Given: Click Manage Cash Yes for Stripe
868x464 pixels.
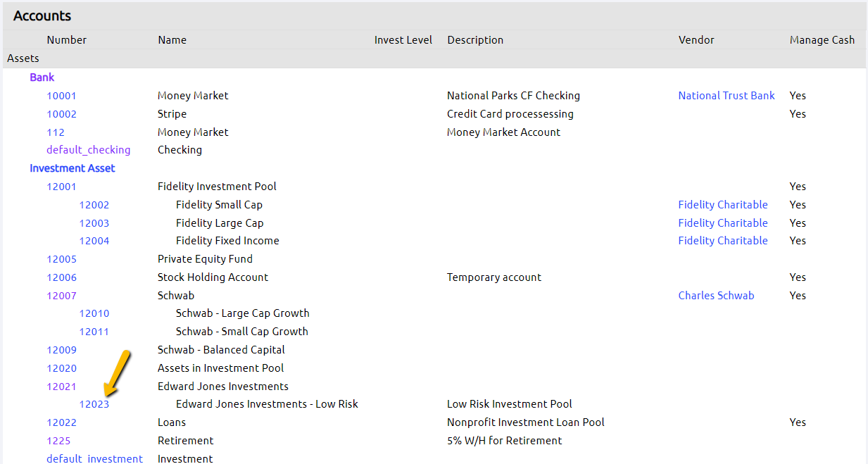Looking at the screenshot, I should coord(798,114).
